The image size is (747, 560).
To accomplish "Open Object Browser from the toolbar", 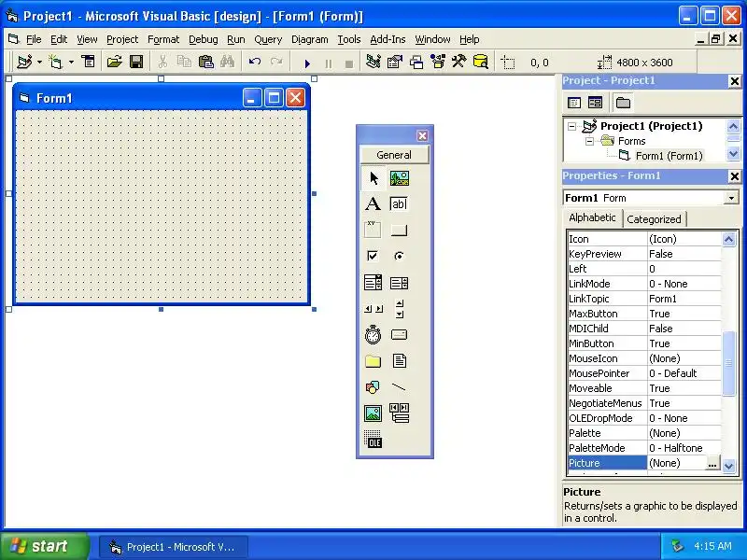I will coord(438,62).
